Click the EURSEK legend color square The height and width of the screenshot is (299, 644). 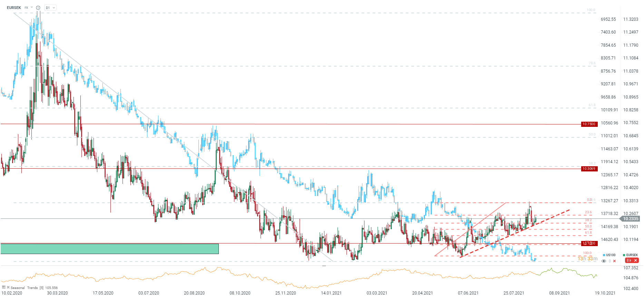pyautogui.click(x=624, y=255)
